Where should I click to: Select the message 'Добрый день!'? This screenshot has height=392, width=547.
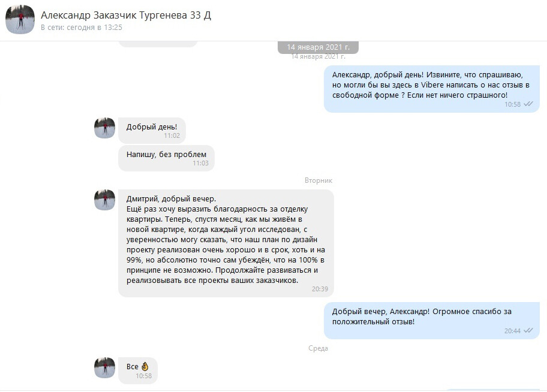click(152, 131)
